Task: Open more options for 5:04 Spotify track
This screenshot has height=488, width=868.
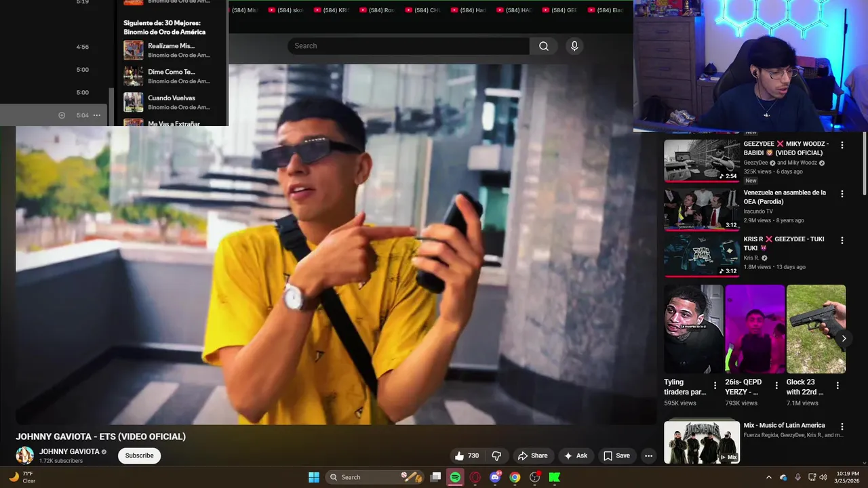Action: point(97,115)
